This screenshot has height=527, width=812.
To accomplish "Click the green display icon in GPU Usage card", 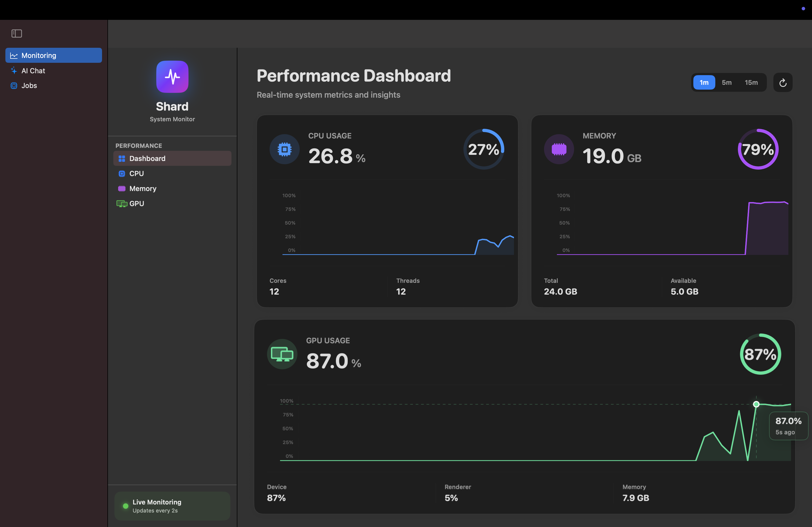I will [282, 354].
